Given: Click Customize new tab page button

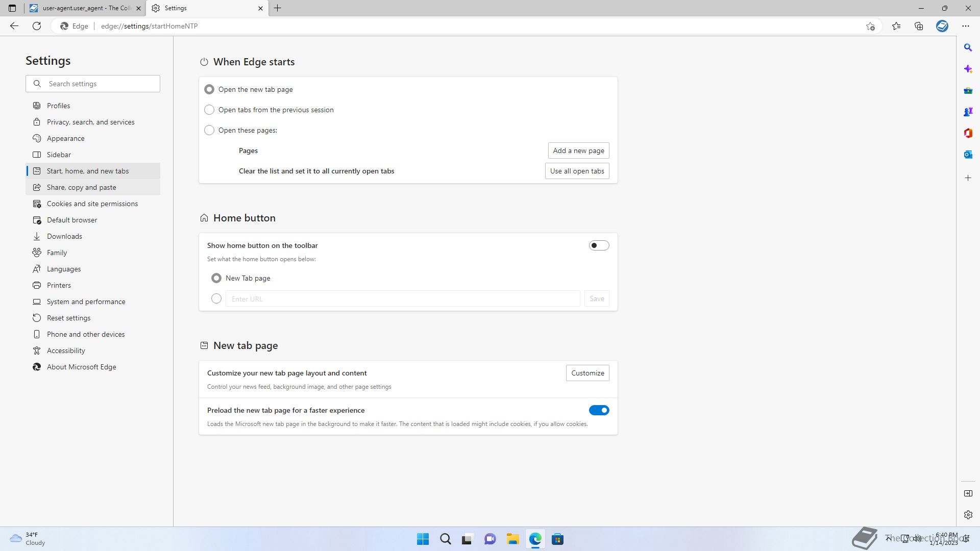Looking at the screenshot, I should tap(587, 373).
